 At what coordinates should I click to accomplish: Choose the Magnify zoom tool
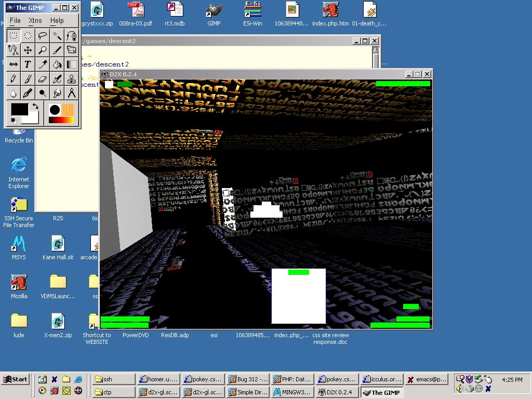tap(43, 50)
